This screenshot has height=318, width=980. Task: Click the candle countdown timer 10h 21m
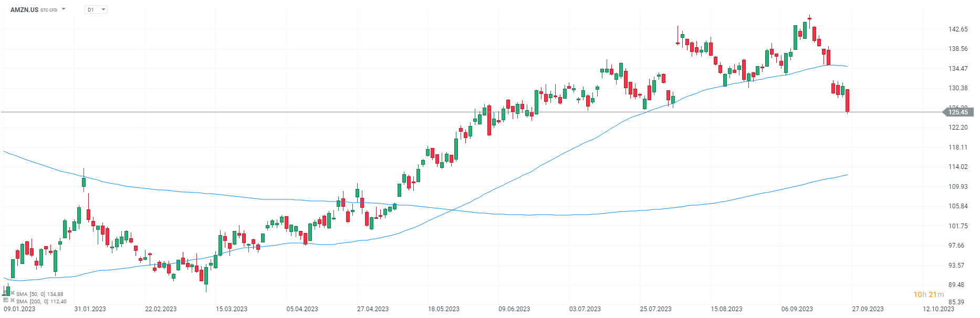(929, 294)
